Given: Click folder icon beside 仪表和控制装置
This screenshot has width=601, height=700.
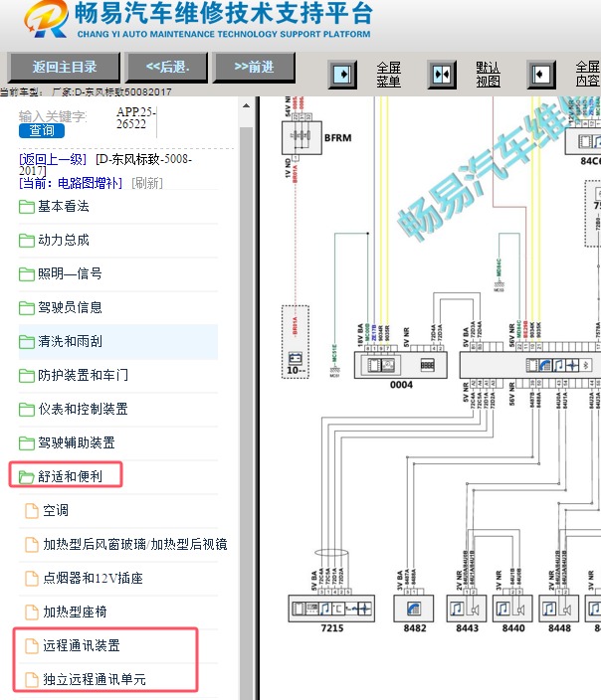Looking at the screenshot, I should coord(27,410).
